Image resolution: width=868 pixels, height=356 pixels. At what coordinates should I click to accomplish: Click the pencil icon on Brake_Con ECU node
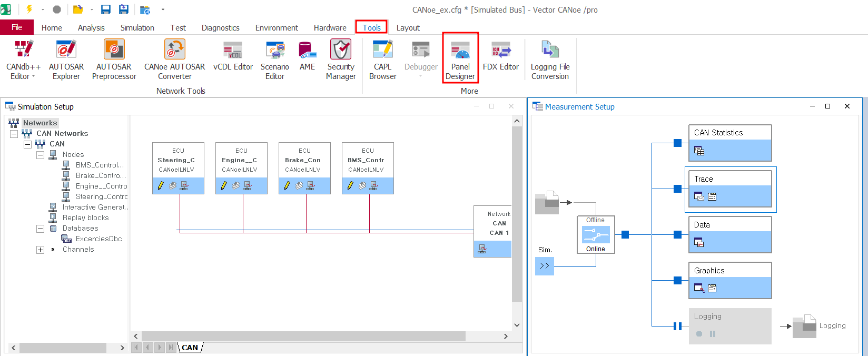(287, 185)
